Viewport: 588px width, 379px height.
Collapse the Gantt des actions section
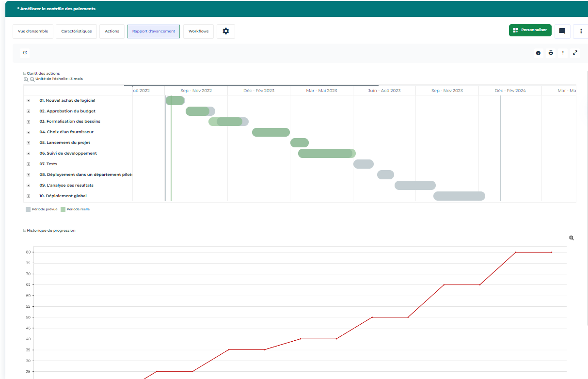tap(25, 74)
